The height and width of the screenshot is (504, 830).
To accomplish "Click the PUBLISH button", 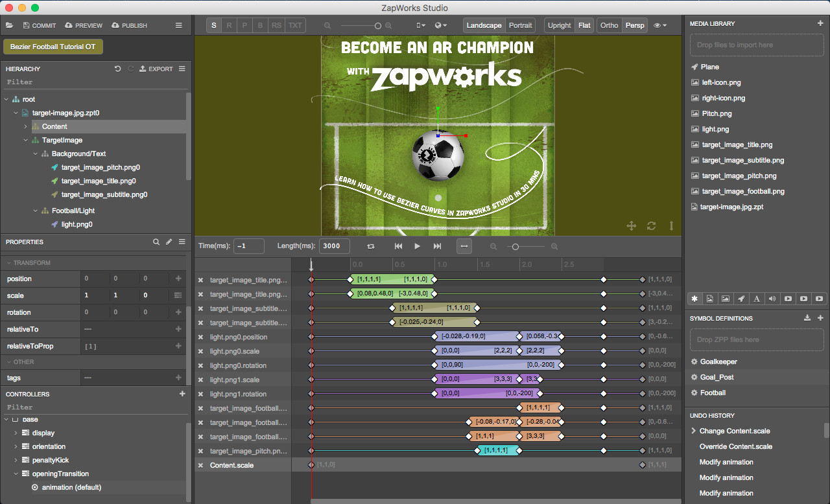I will point(128,25).
